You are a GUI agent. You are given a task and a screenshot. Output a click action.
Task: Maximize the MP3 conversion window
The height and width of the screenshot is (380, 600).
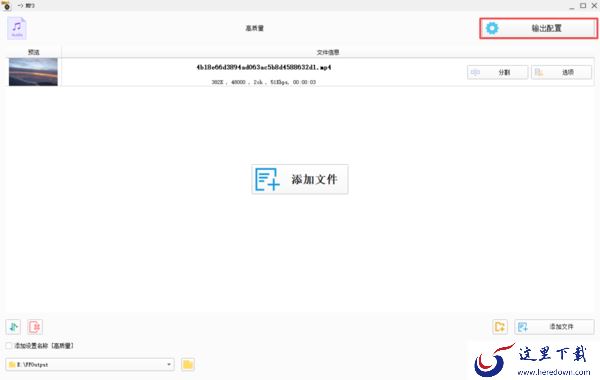click(x=583, y=6)
